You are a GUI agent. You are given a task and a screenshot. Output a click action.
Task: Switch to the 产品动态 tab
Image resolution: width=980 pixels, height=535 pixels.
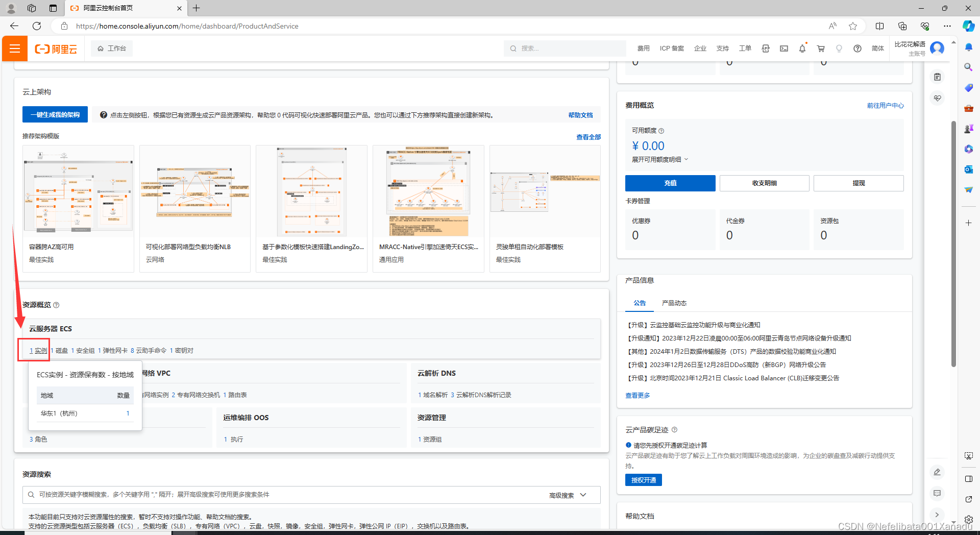tap(674, 303)
